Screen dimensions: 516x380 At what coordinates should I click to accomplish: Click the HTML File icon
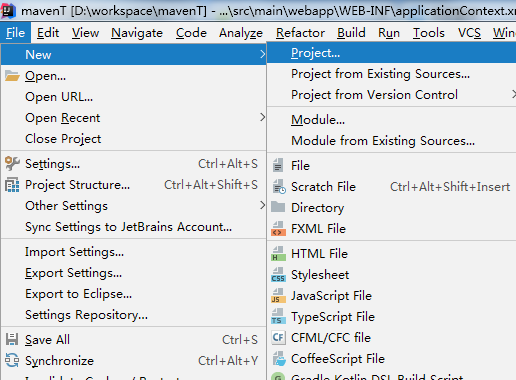click(278, 254)
